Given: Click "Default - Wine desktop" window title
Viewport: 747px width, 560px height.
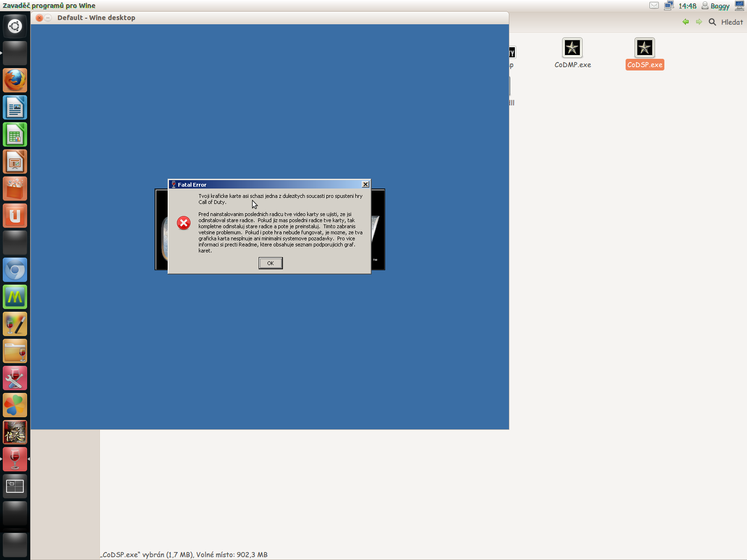Looking at the screenshot, I should 96,18.
